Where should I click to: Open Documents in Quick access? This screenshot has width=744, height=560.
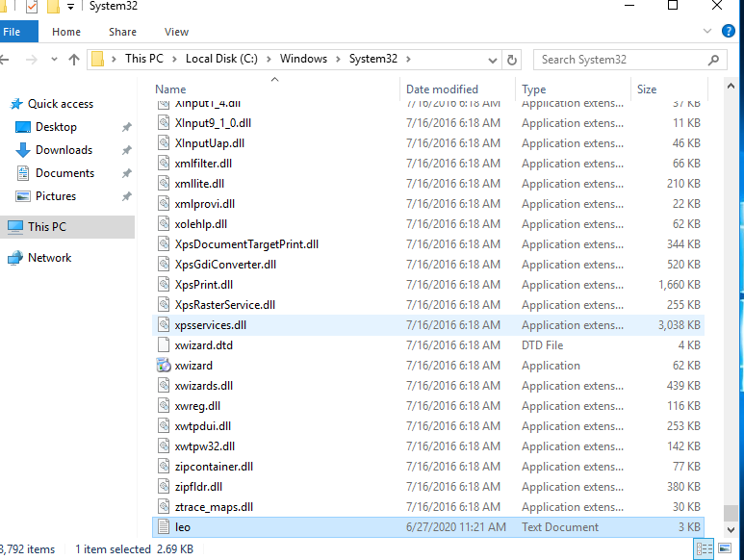click(x=65, y=173)
